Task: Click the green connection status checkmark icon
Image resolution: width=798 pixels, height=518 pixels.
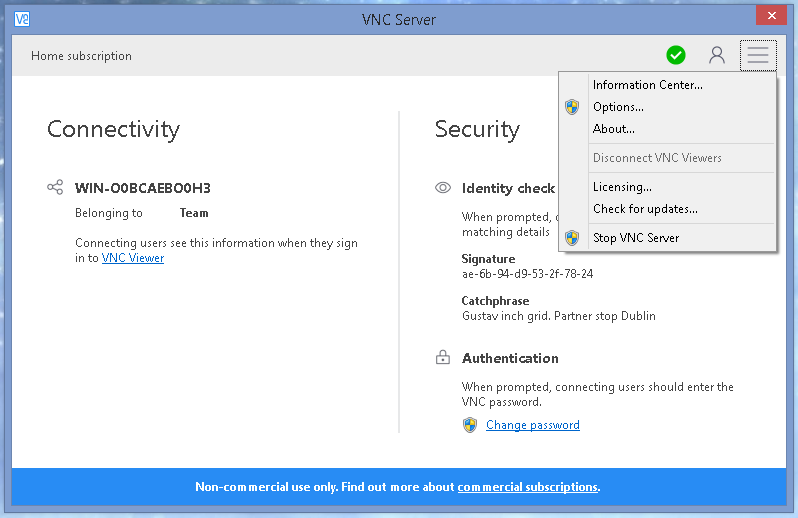Action: click(x=676, y=55)
